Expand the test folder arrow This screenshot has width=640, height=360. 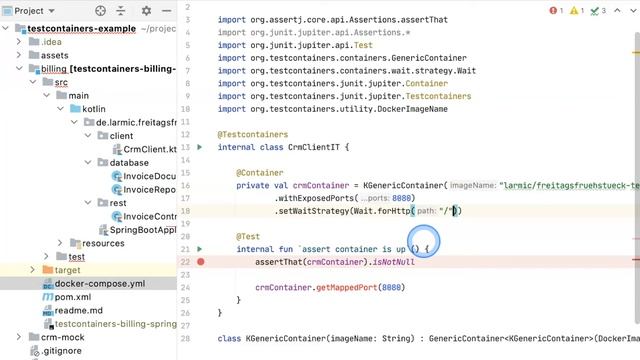pos(46,257)
